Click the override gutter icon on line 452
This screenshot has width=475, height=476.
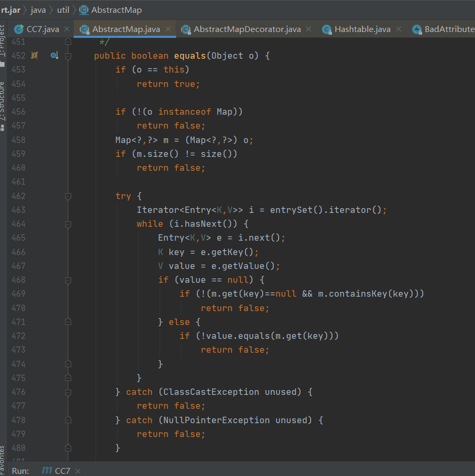(54, 55)
